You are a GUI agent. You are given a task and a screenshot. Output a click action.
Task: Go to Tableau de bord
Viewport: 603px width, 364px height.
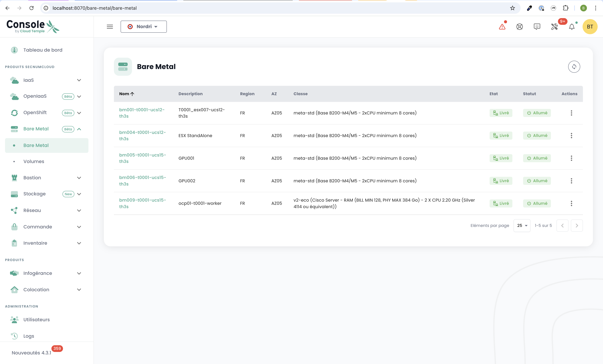pos(43,50)
